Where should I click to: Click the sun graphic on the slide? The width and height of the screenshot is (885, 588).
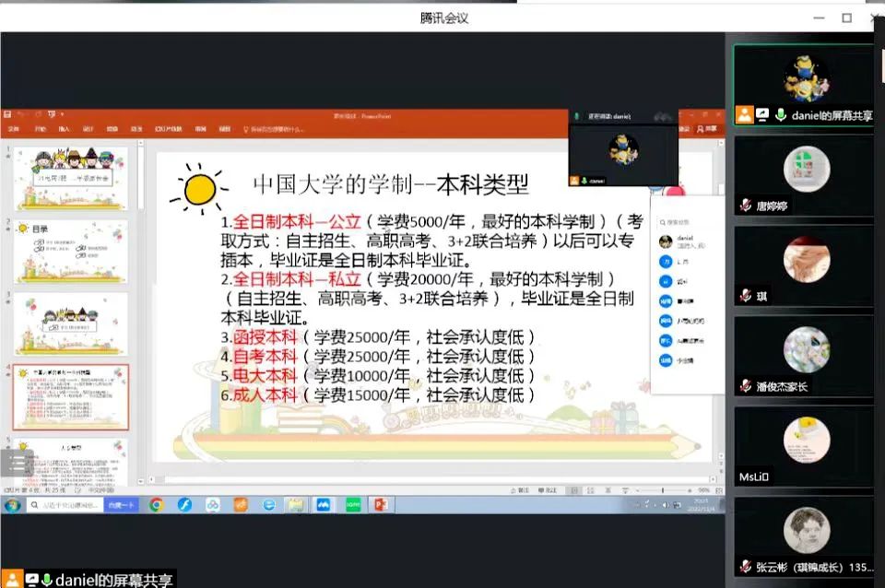(x=198, y=188)
